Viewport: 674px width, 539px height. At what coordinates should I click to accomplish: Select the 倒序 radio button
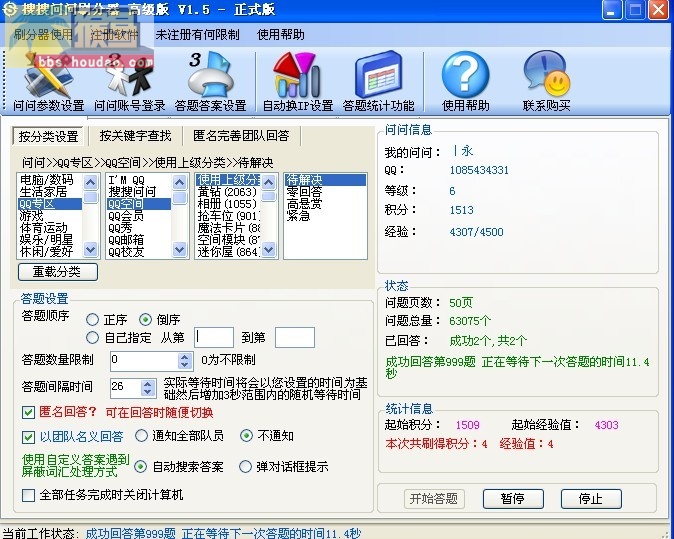tap(145, 319)
